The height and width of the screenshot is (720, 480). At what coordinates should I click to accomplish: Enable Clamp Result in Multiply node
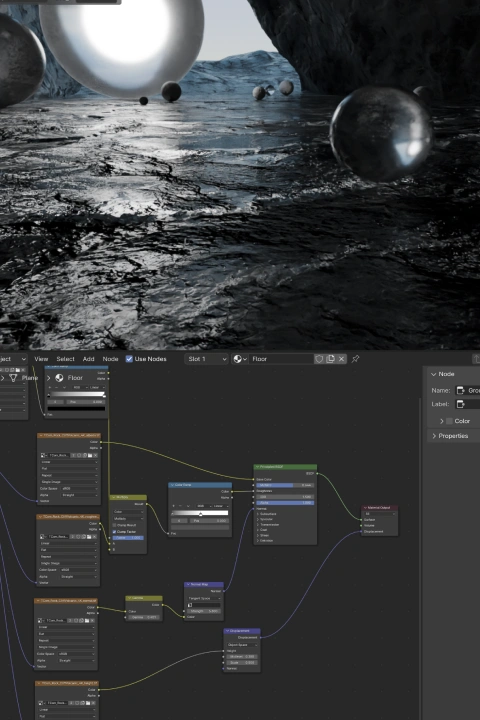(x=114, y=525)
